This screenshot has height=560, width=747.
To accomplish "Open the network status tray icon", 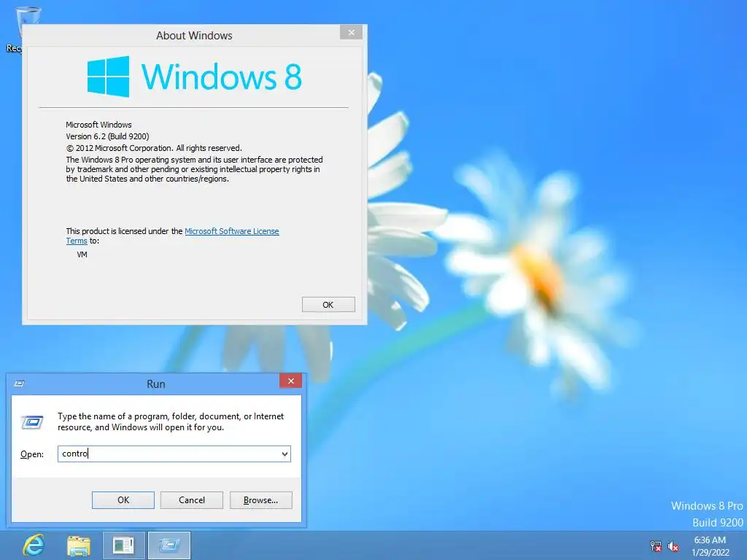I will (x=656, y=546).
